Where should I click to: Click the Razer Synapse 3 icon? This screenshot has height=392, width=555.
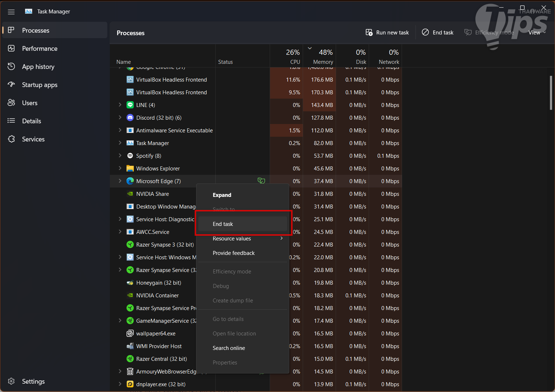click(130, 244)
